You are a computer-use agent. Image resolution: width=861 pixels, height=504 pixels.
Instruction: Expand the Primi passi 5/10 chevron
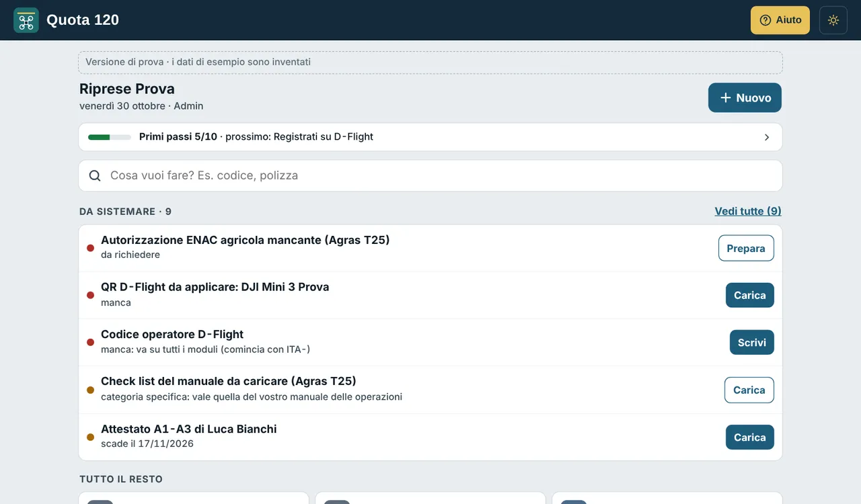pos(767,137)
